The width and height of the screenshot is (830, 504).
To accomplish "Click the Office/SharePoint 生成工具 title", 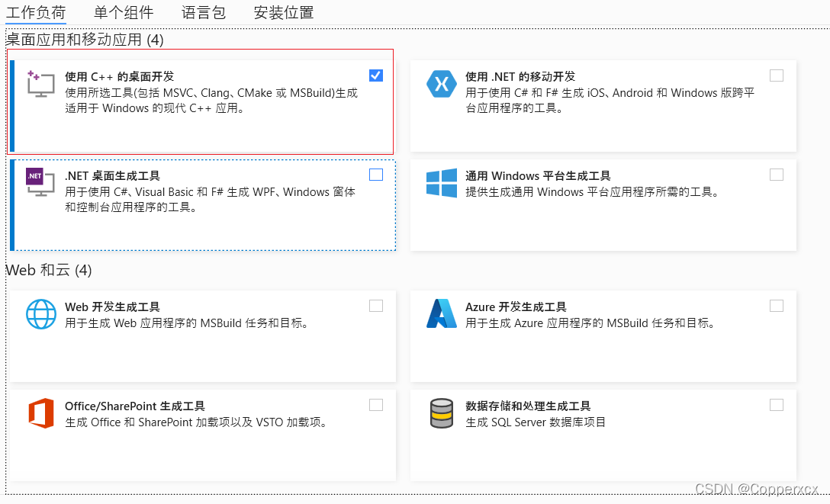I will tap(135, 406).
